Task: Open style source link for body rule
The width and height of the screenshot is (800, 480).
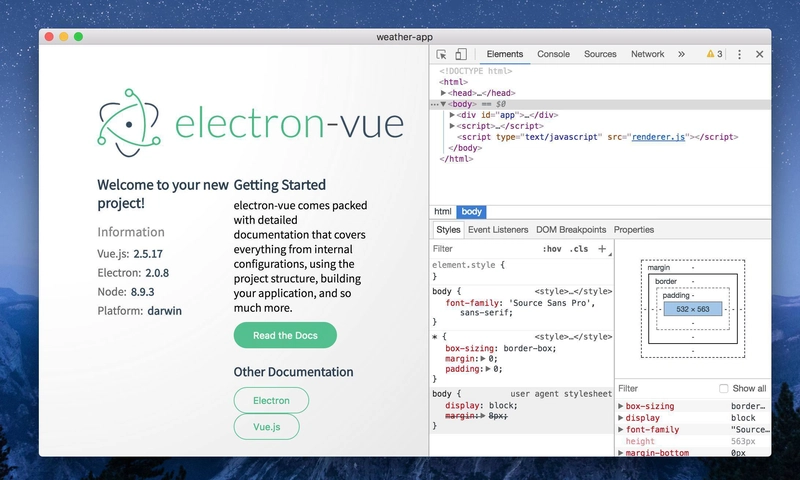Action: (x=573, y=291)
